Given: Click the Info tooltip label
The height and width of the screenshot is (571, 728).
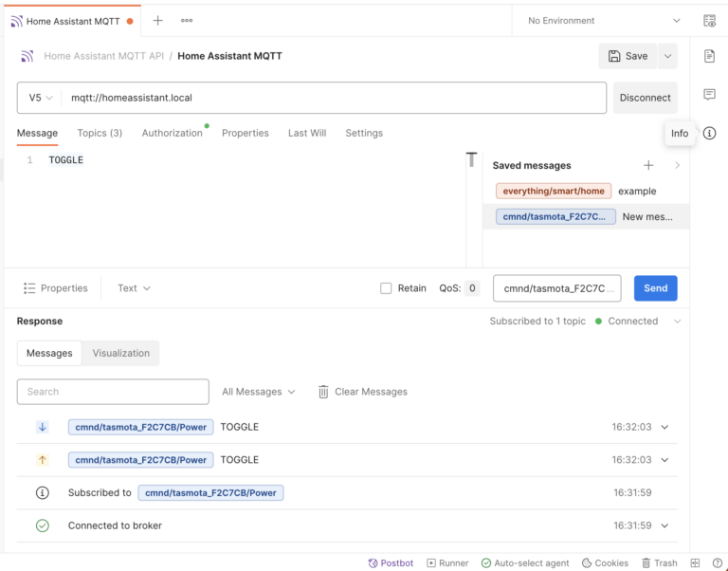Looking at the screenshot, I should [x=680, y=134].
